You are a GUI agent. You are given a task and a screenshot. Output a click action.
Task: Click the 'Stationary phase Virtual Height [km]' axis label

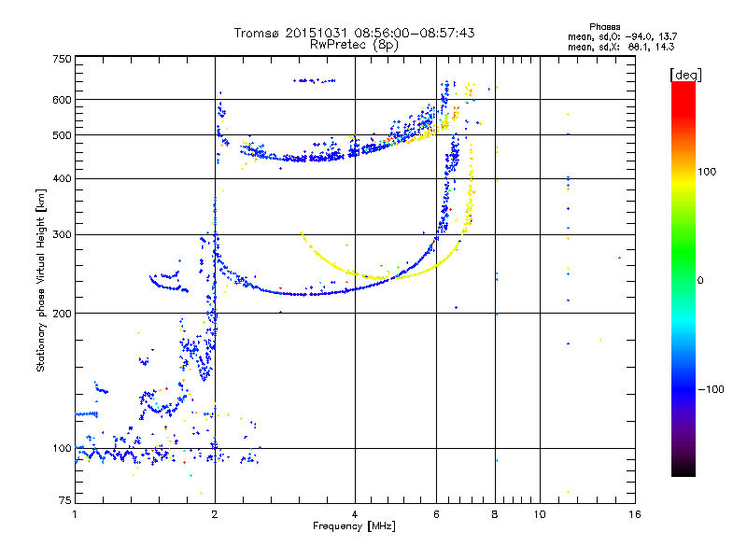point(41,280)
